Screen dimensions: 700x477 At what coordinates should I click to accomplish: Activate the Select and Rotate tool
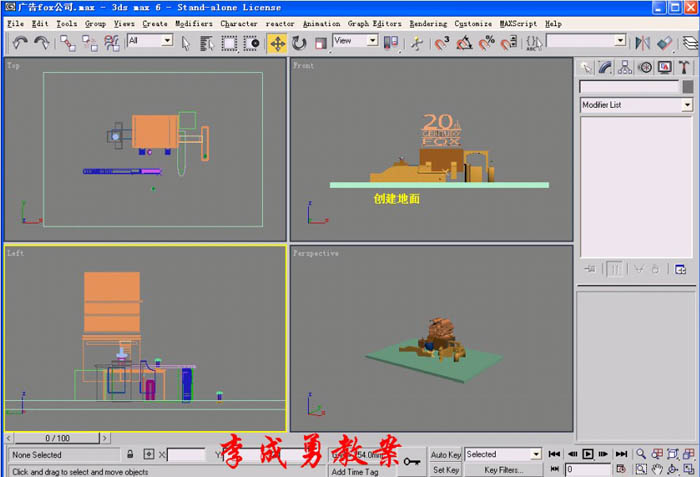coord(299,43)
